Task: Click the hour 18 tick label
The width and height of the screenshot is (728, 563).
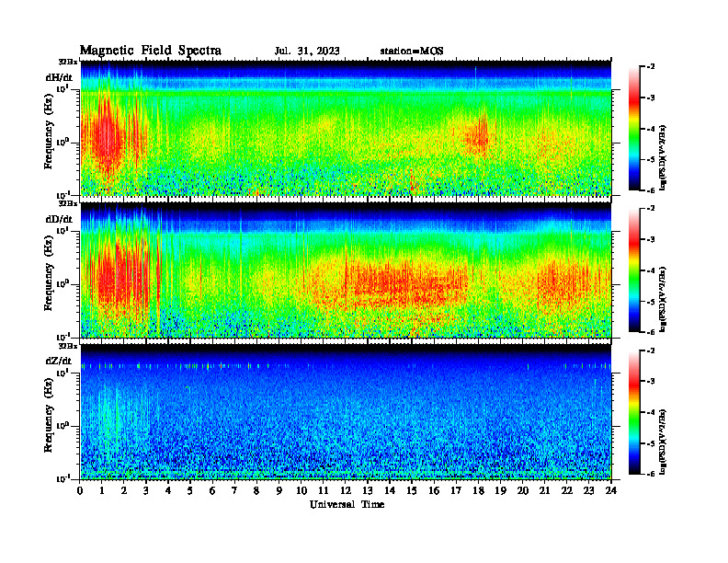Action: (478, 491)
